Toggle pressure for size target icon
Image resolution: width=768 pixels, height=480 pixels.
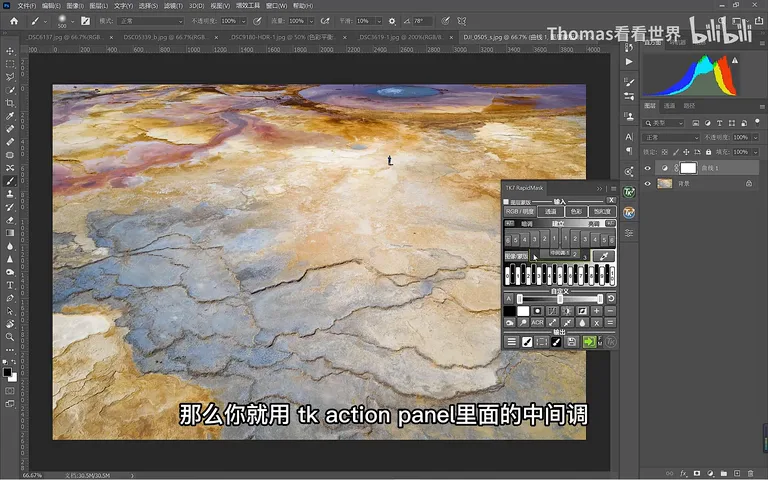click(445, 21)
